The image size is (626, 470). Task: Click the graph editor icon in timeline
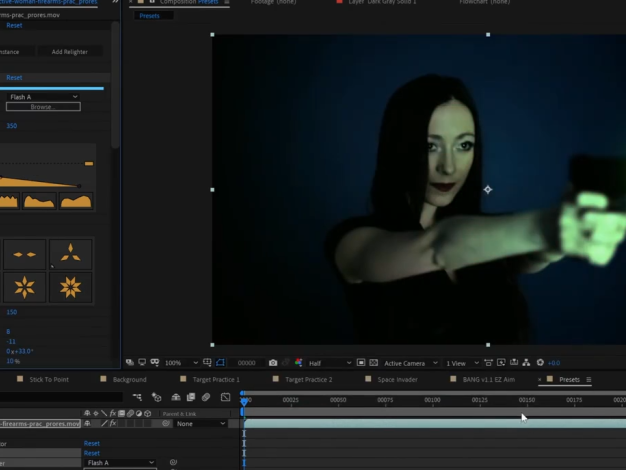pyautogui.click(x=225, y=397)
